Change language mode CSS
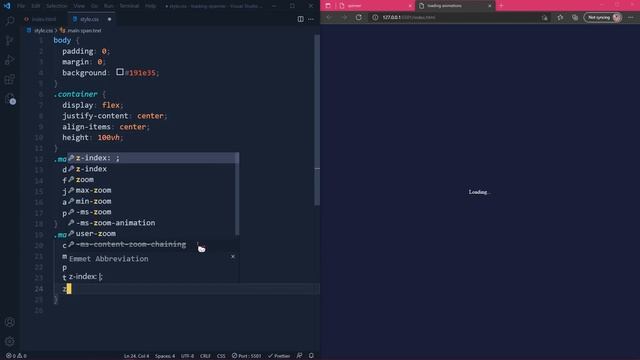 pos(221,356)
